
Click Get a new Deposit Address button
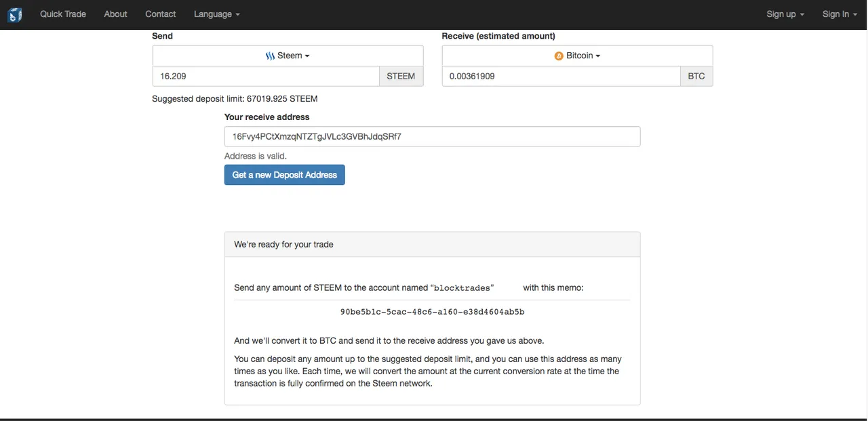tap(285, 175)
